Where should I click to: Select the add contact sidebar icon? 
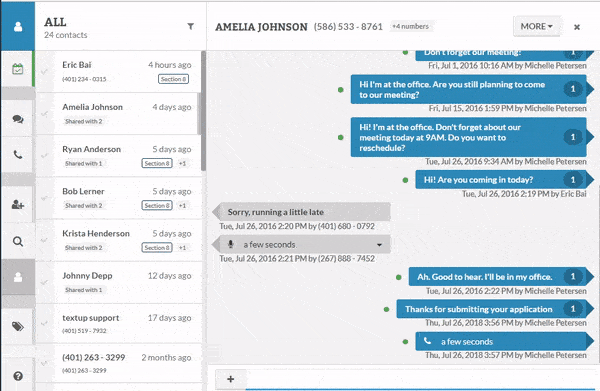(18, 205)
